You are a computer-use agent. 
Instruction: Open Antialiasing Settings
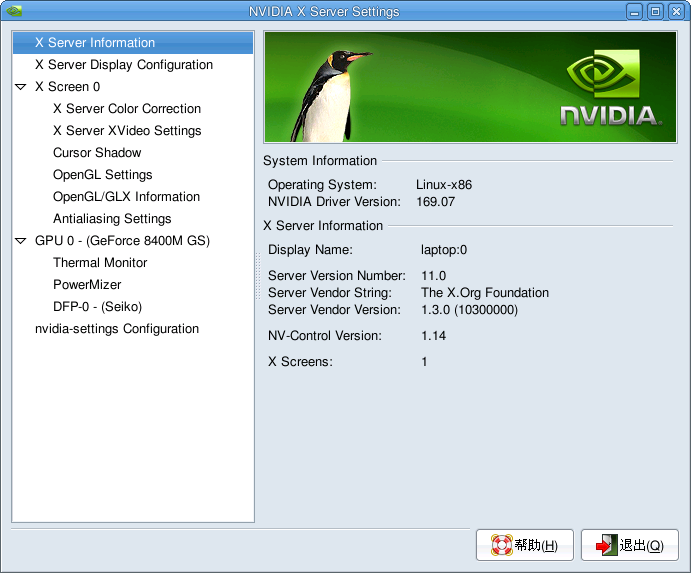[112, 219]
